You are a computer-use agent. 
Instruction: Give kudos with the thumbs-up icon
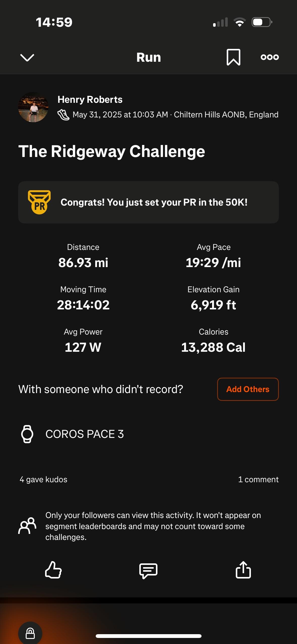coord(53,570)
